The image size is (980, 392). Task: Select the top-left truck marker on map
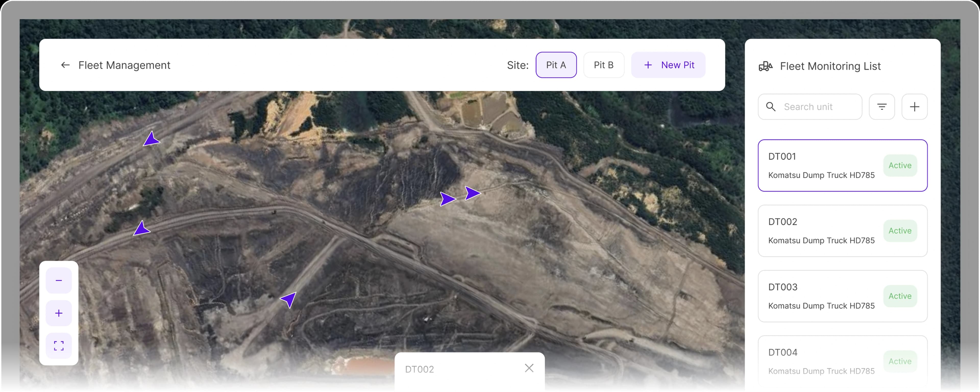click(x=151, y=139)
